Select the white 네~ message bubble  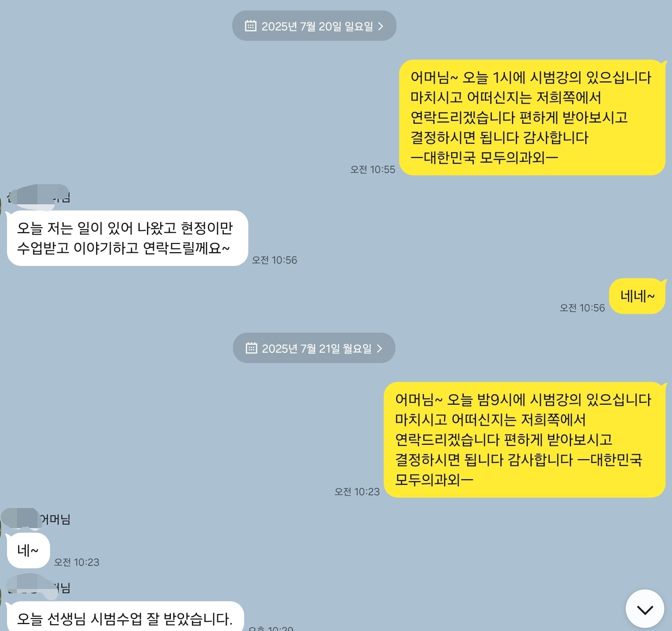coord(28,550)
